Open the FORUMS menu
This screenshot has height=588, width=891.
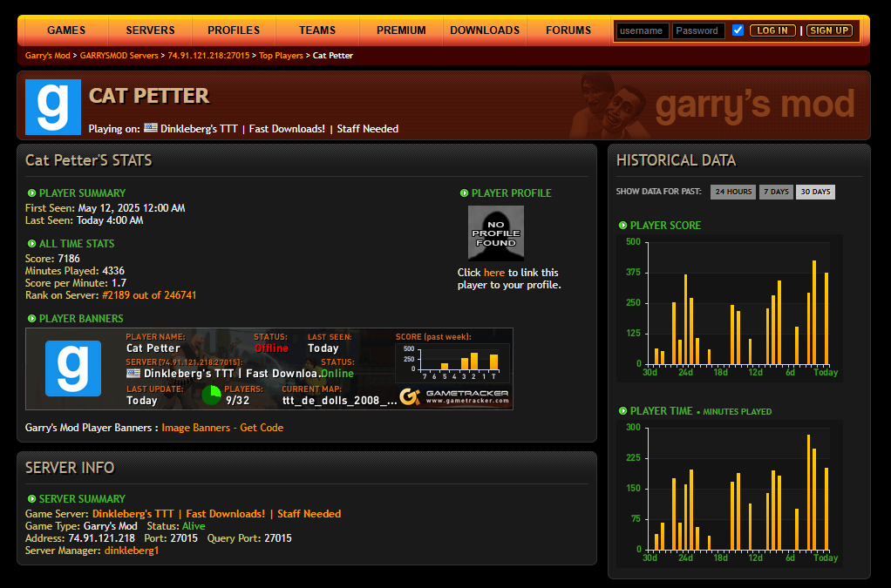(x=568, y=30)
